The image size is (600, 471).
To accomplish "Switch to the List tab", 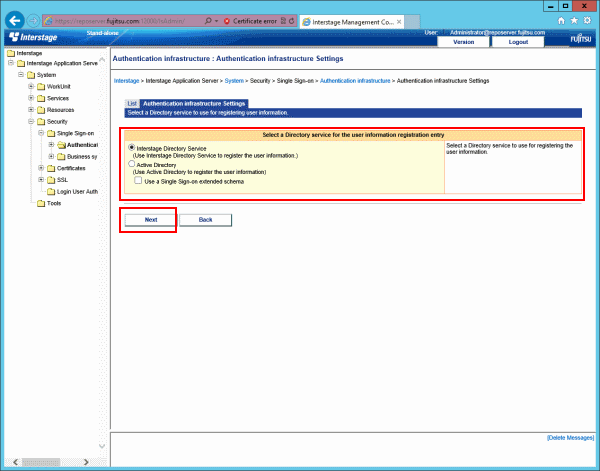I will coord(132,103).
